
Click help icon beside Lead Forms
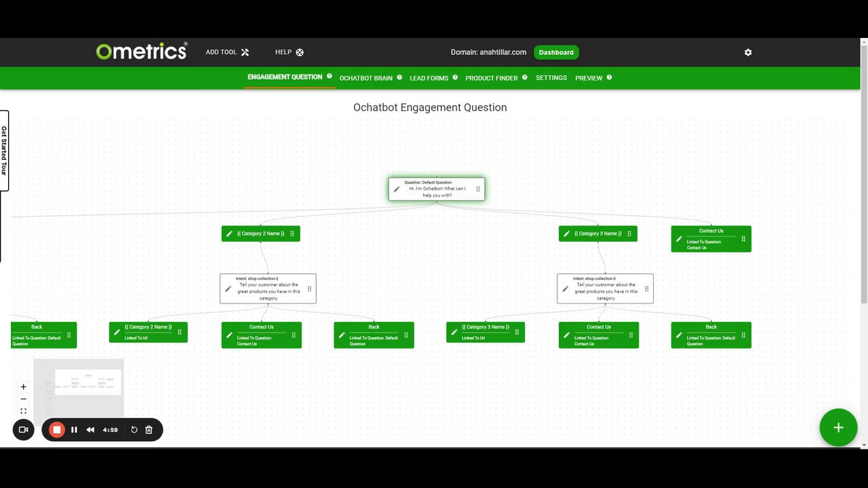(455, 77)
